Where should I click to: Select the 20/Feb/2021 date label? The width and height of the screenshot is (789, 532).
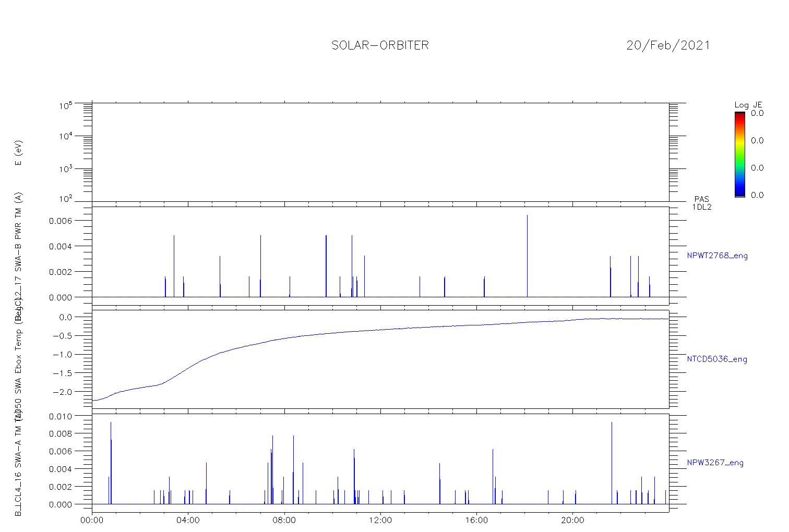coord(668,45)
